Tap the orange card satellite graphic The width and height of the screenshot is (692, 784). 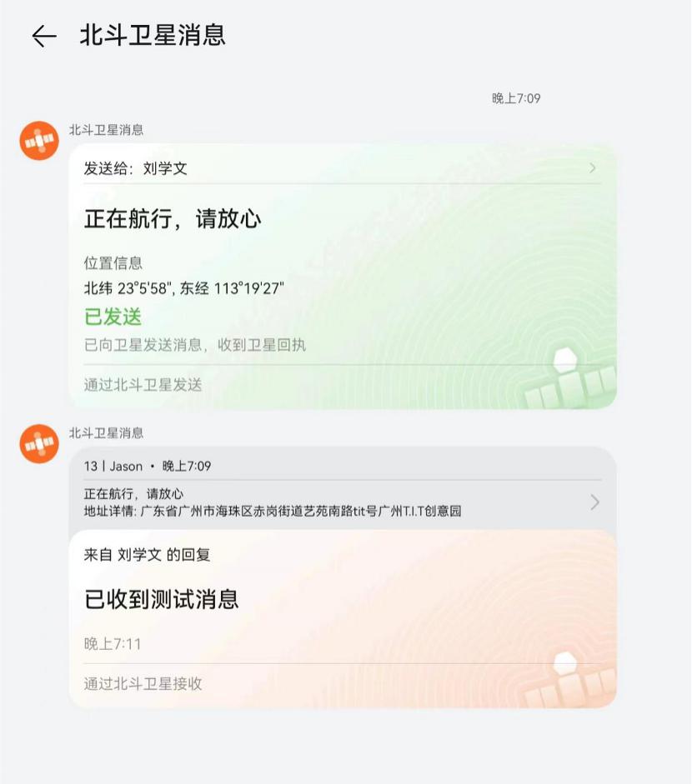(570, 679)
